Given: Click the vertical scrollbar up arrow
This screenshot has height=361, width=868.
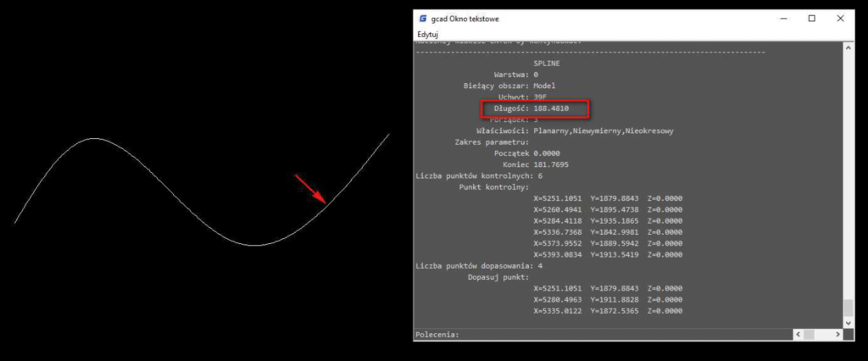Looking at the screenshot, I should tap(848, 48).
